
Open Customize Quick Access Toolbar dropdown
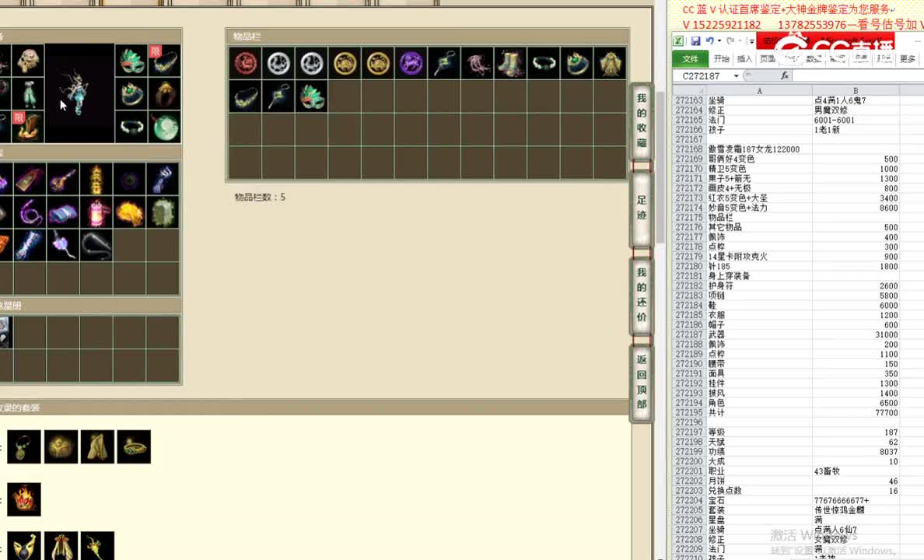pyautogui.click(x=751, y=41)
